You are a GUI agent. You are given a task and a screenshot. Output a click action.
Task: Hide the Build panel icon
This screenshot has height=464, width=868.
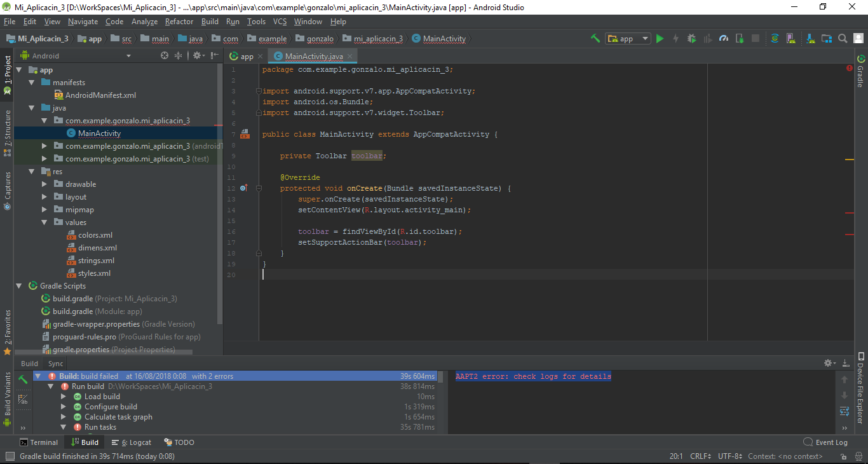845,363
